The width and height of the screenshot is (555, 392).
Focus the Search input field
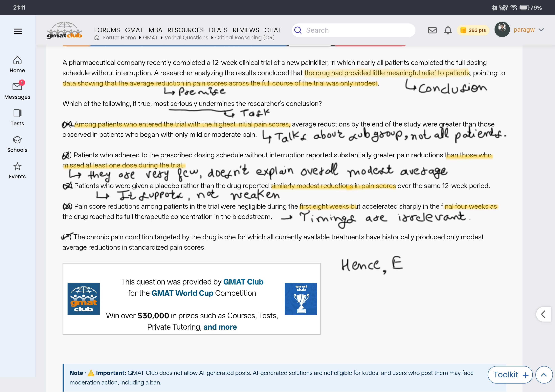(x=353, y=30)
